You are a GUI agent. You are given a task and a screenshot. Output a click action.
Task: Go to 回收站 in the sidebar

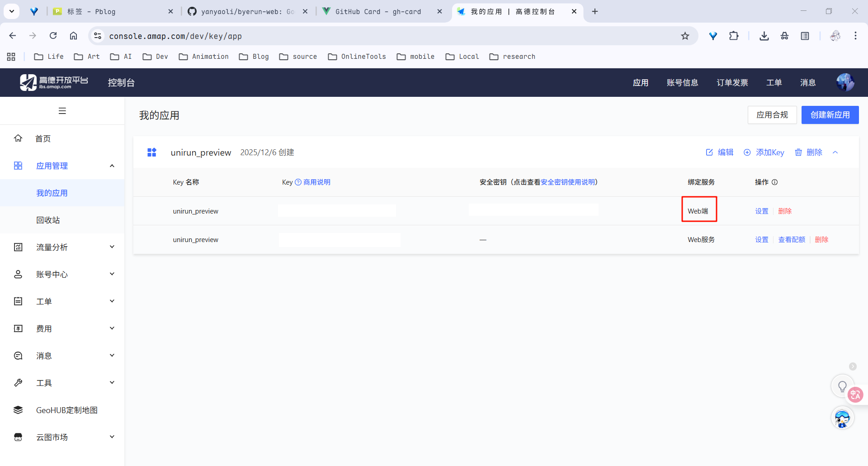[48, 220]
